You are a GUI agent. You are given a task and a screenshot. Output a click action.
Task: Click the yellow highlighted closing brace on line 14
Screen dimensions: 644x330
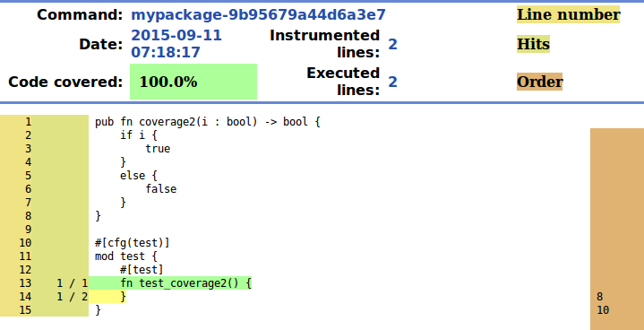point(107,296)
